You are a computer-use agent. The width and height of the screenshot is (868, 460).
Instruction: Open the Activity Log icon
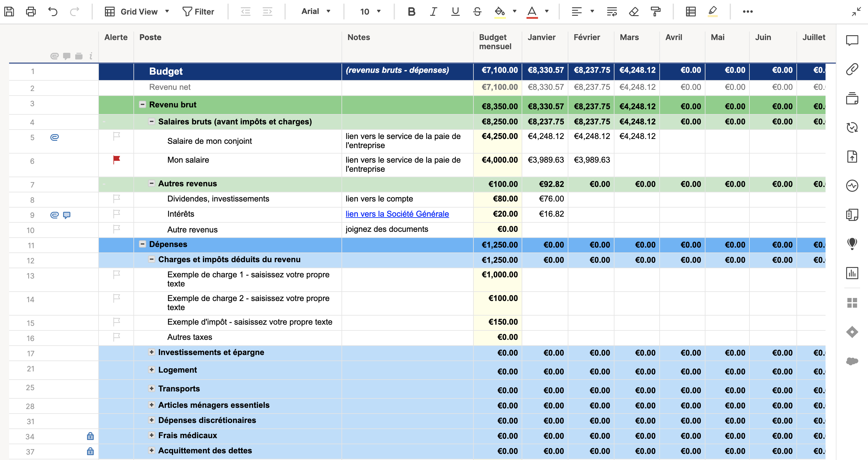tap(852, 186)
